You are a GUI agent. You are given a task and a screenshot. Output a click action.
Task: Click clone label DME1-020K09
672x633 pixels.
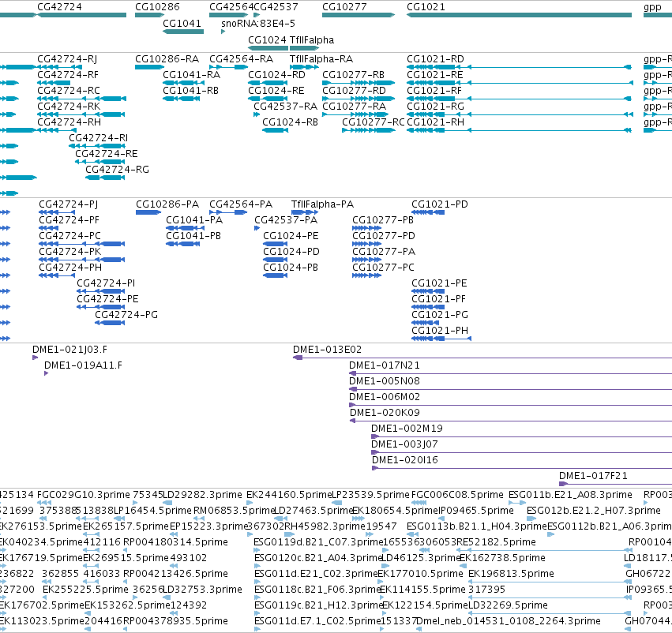click(385, 413)
